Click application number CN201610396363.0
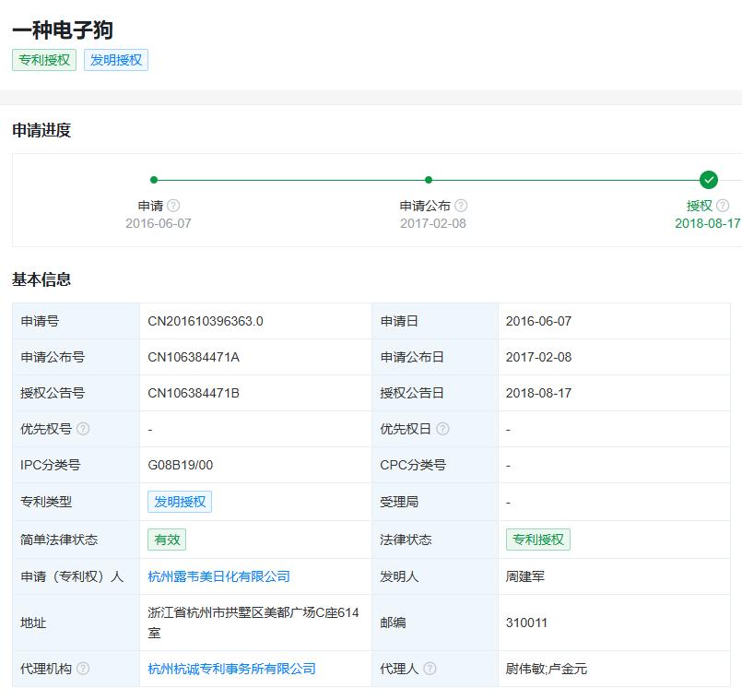Screen dimensions: 742x700 point(206,321)
